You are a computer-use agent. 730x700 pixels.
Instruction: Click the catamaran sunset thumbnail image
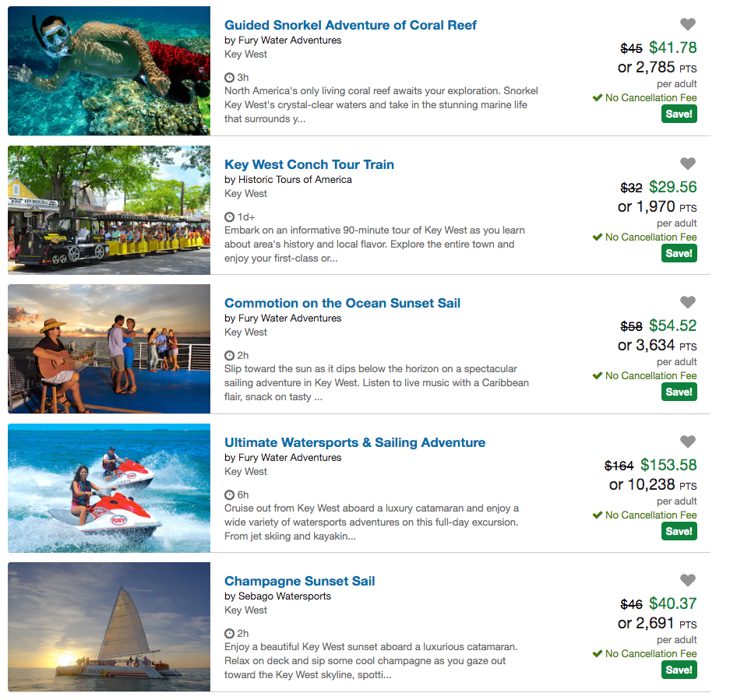pyautogui.click(x=109, y=627)
